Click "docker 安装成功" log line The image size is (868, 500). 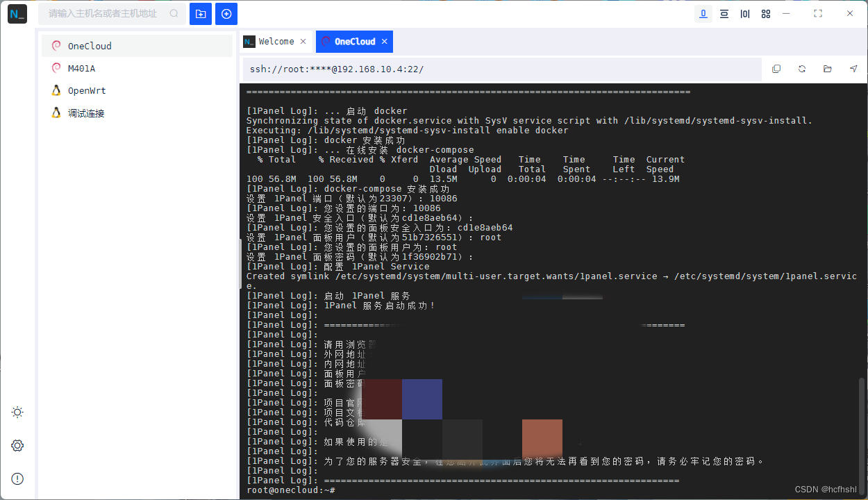tap(326, 140)
